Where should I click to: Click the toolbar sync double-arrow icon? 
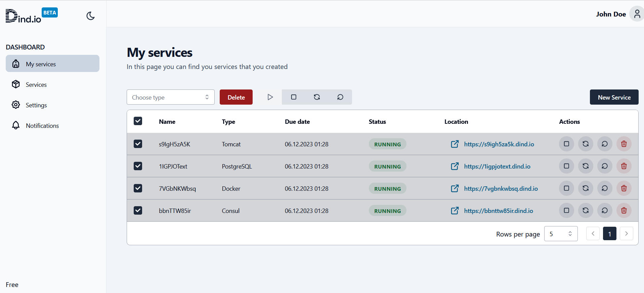(317, 97)
